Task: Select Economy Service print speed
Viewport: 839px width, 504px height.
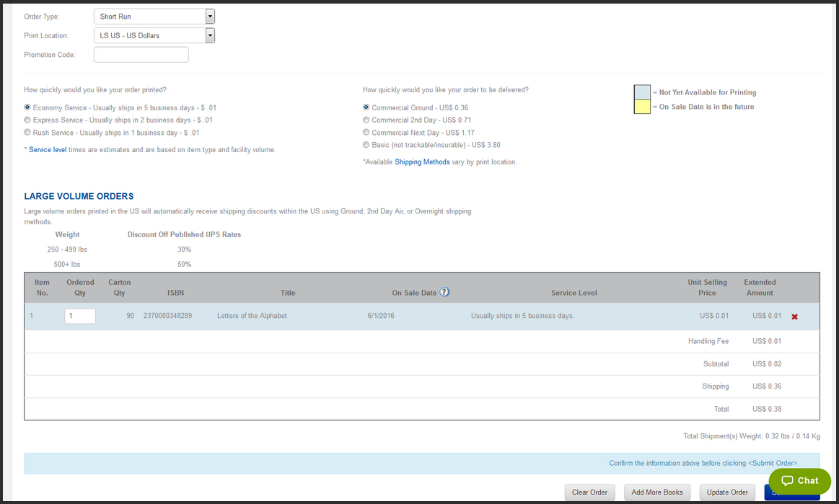Action: (x=28, y=107)
